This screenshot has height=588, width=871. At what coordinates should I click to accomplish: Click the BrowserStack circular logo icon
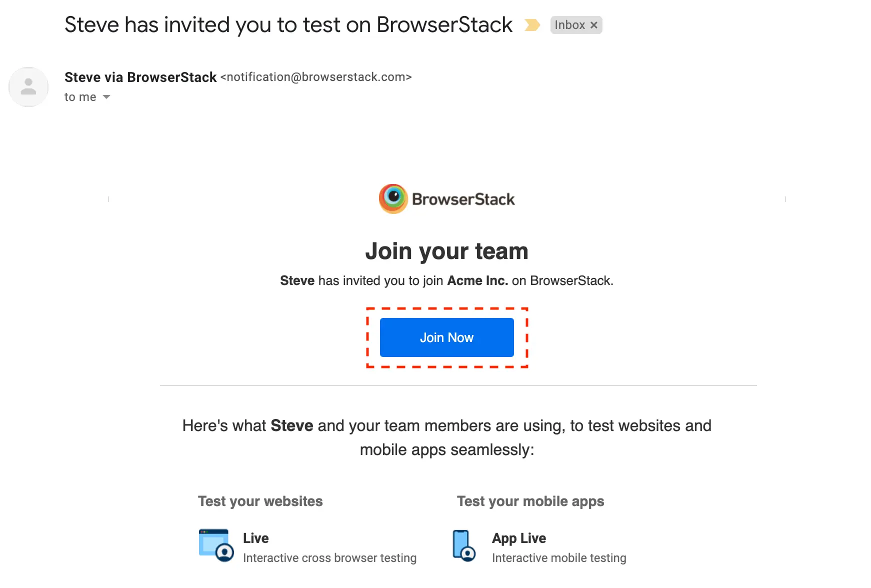[x=393, y=198]
